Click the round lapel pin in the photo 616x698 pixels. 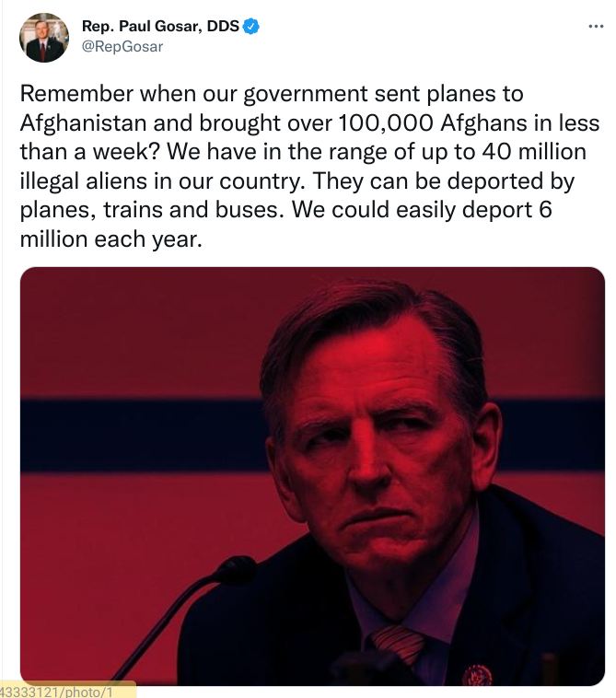[x=476, y=674]
